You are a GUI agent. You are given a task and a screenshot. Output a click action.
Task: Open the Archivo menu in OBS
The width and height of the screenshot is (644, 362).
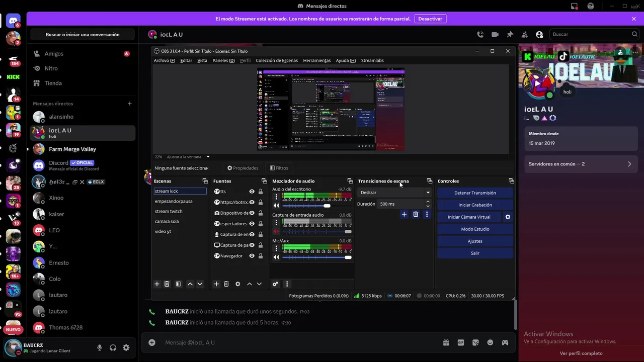click(165, 60)
